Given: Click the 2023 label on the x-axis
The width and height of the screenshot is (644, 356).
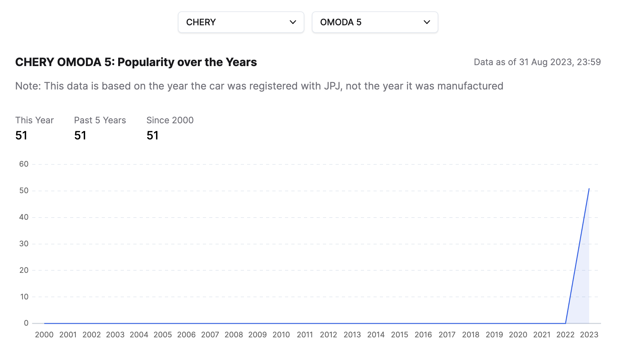Looking at the screenshot, I should point(589,335).
